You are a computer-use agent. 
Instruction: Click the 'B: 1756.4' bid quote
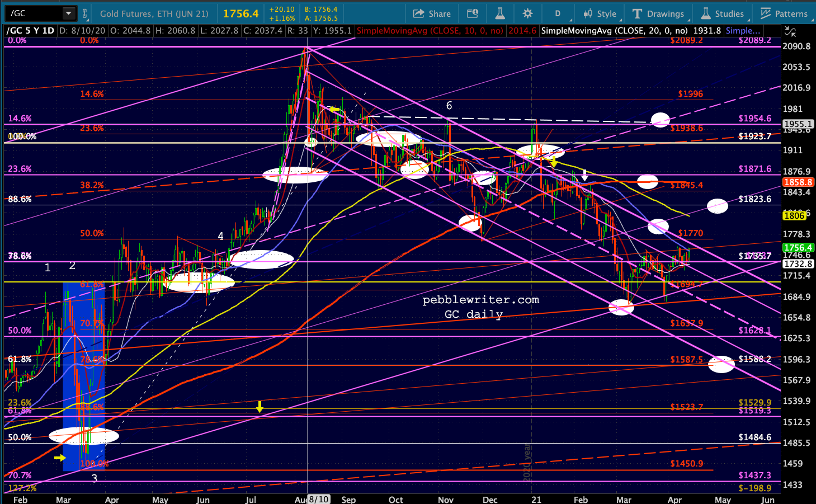(321, 10)
